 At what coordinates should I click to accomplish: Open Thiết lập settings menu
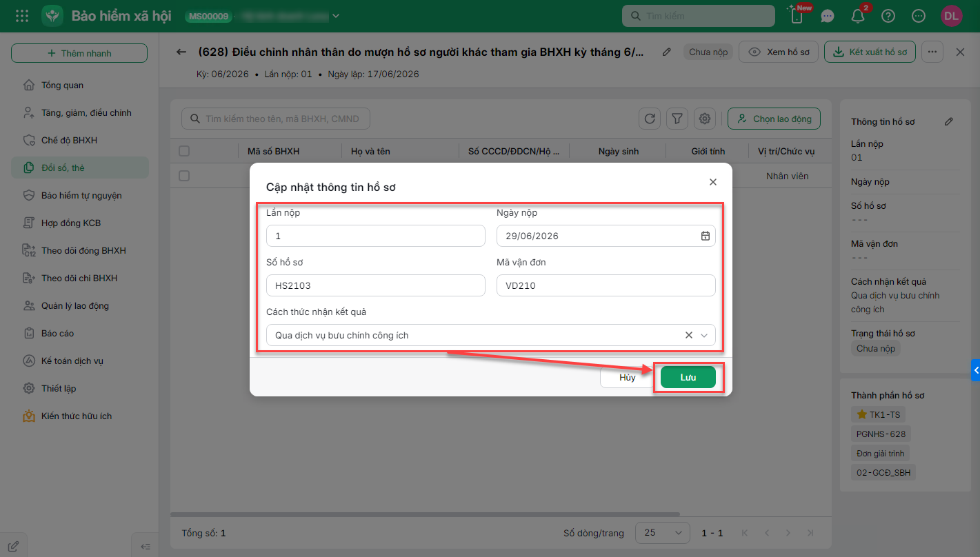tap(80, 388)
